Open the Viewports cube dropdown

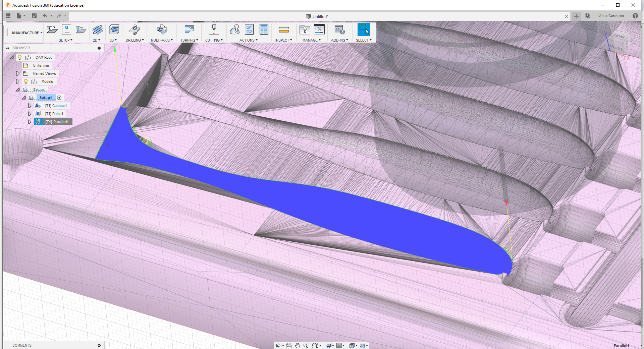[x=353, y=345]
